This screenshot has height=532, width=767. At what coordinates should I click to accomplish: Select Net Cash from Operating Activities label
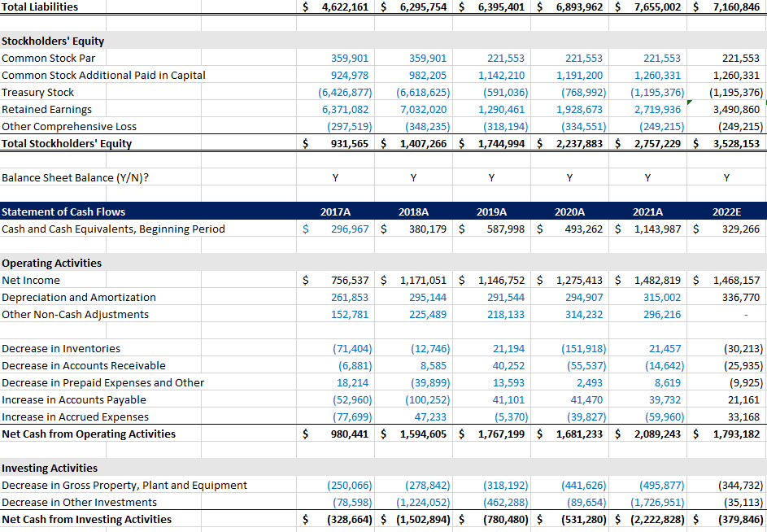tap(89, 434)
